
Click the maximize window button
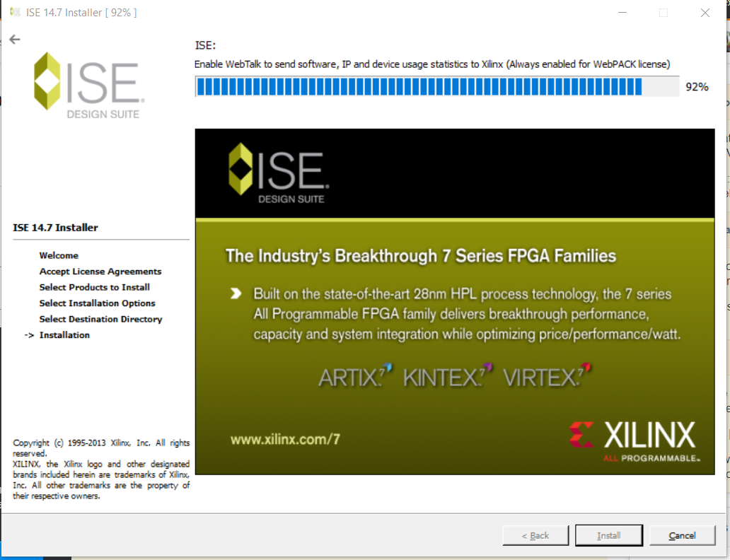664,13
